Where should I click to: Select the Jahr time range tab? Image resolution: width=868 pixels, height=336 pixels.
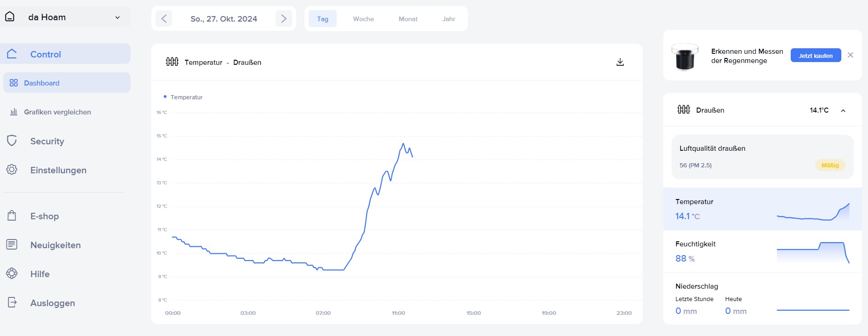[x=448, y=19]
